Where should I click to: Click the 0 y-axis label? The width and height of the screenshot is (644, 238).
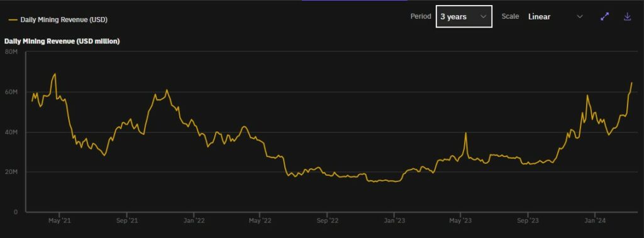coord(16,212)
